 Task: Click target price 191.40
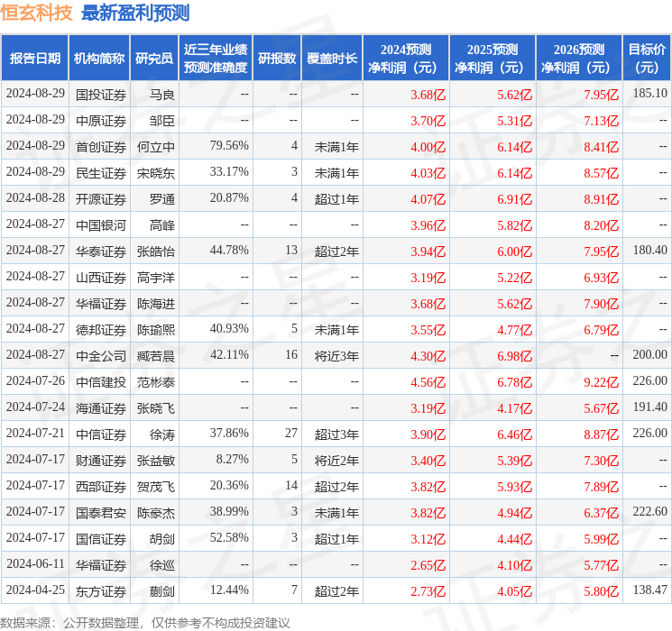(x=650, y=407)
